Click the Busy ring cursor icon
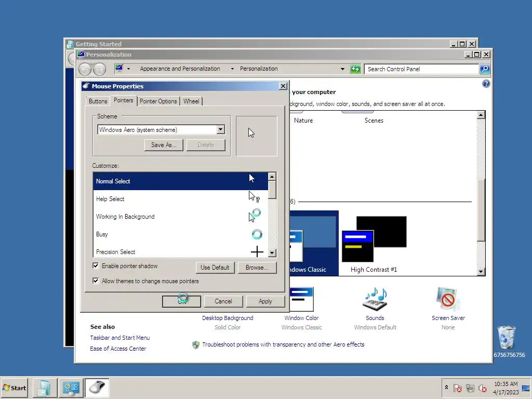This screenshot has height=399, width=532. (257, 234)
